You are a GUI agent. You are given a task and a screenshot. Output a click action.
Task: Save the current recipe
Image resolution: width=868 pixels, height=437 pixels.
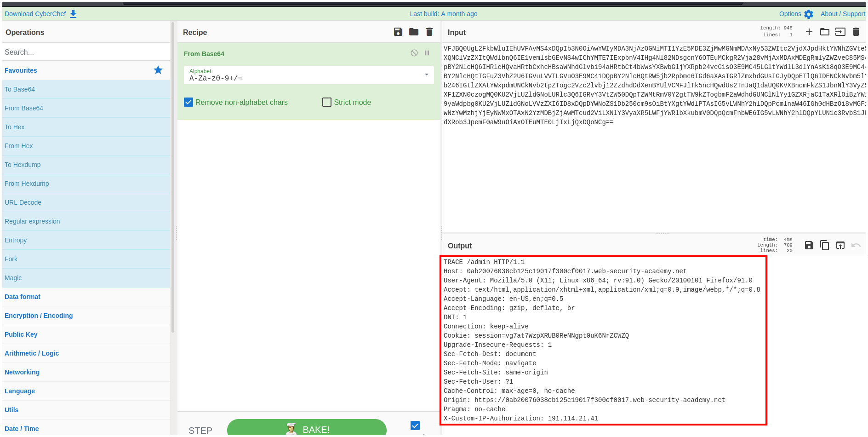(398, 32)
